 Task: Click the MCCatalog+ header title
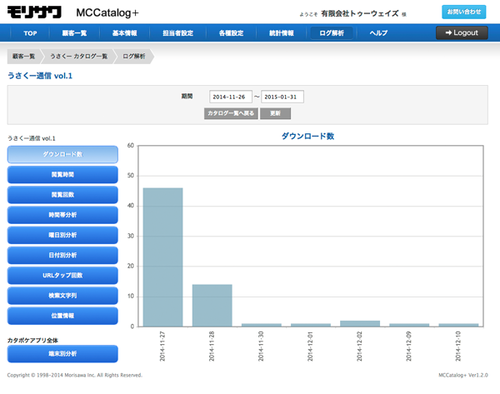(107, 13)
